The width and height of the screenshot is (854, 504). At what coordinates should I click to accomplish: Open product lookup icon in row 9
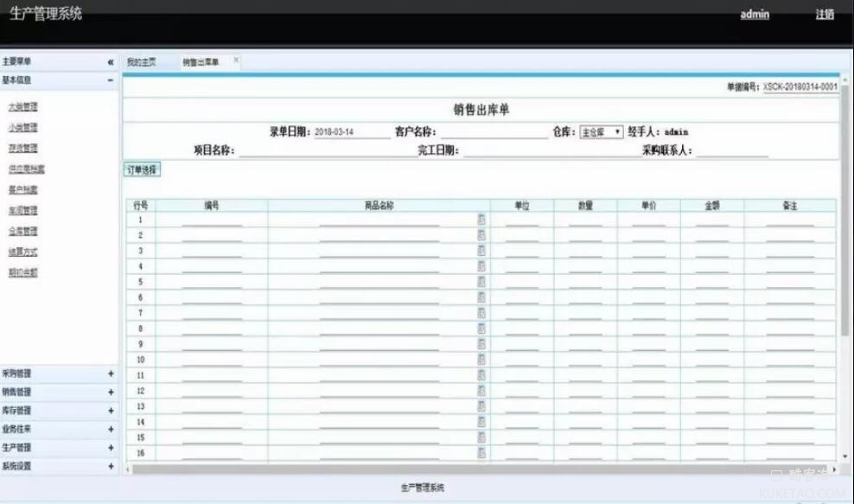(481, 344)
